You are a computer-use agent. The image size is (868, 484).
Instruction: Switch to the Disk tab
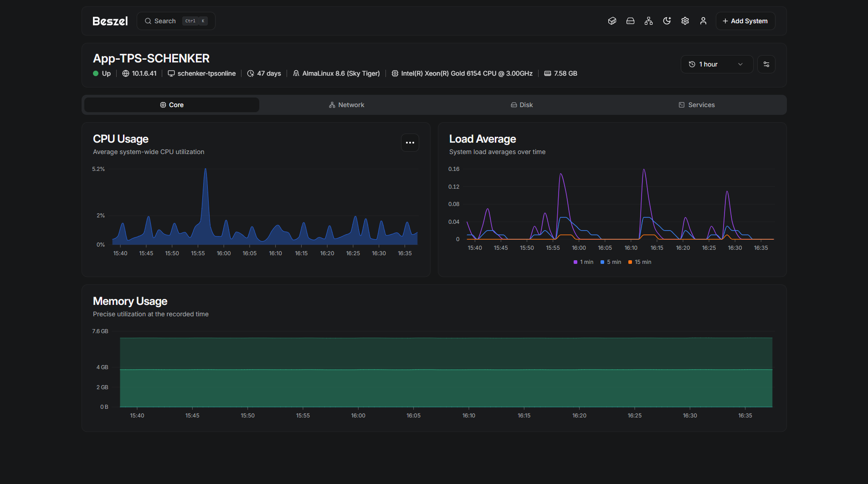(x=522, y=105)
